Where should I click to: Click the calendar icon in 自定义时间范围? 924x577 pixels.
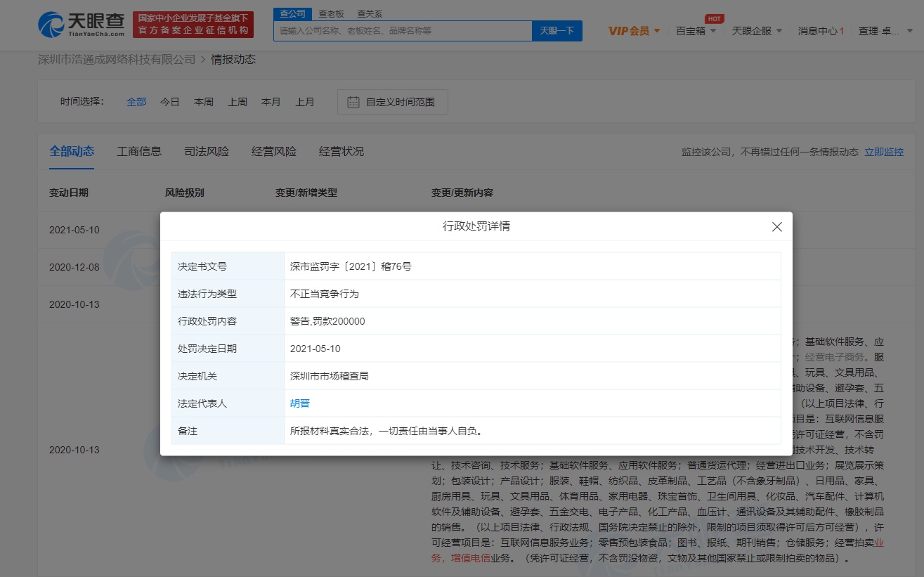point(353,102)
